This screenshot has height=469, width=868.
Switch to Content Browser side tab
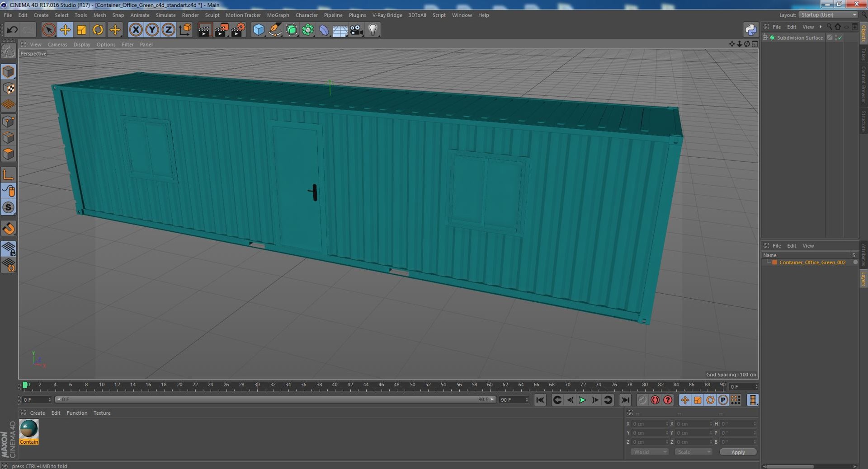(863, 84)
